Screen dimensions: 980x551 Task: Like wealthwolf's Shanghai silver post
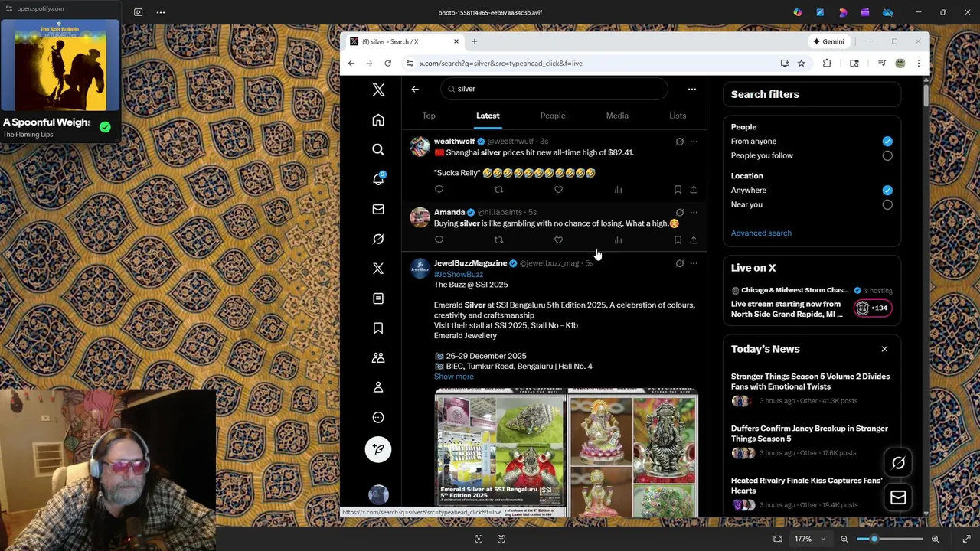(x=558, y=190)
